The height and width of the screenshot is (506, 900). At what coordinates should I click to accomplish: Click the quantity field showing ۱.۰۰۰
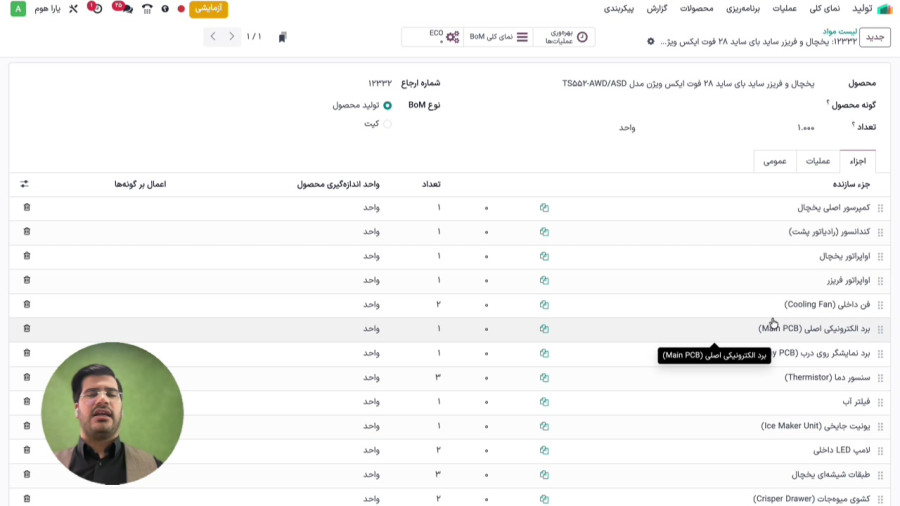[x=805, y=128]
